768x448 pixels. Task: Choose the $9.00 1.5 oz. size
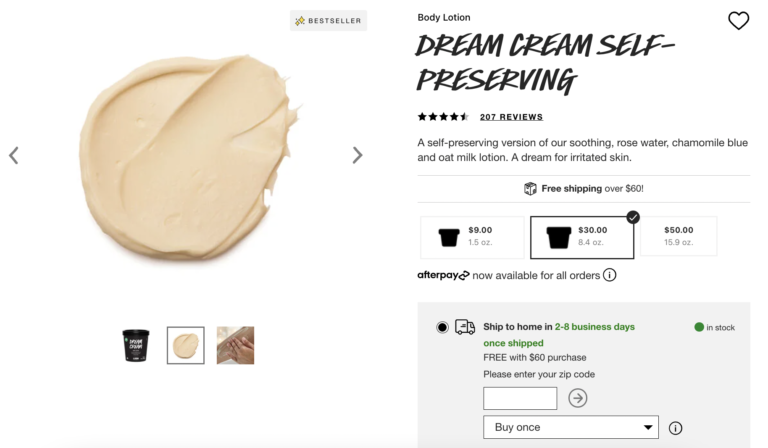(x=472, y=237)
